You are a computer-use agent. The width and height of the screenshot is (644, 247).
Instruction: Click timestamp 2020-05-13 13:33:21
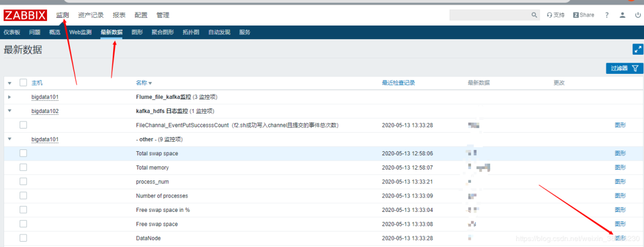(x=407, y=182)
